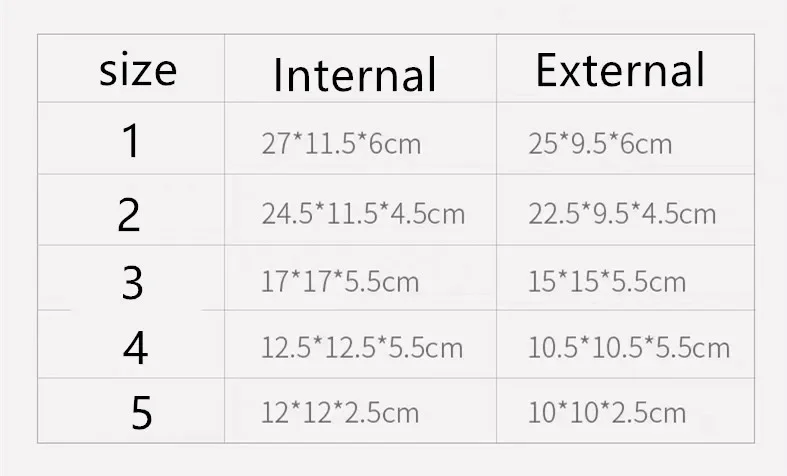Select external dimension 22.5*9.5*4.5cm
This screenshot has width=787, height=476.
[622, 213]
